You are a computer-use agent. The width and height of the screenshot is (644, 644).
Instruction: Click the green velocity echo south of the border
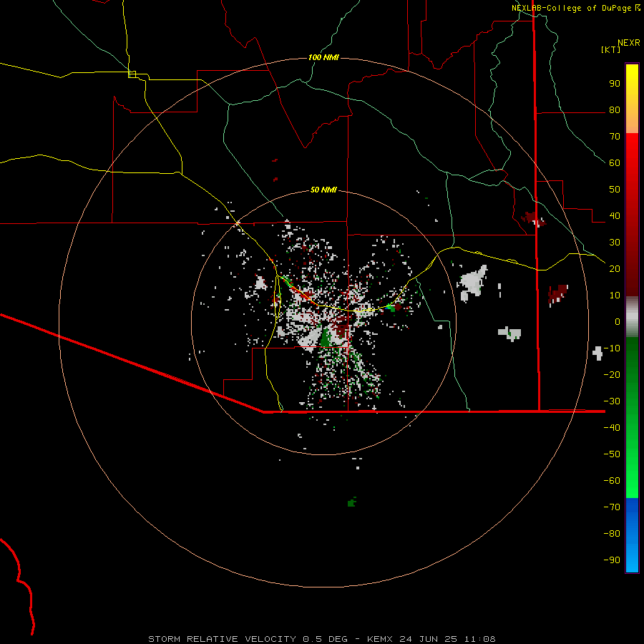[x=351, y=502]
